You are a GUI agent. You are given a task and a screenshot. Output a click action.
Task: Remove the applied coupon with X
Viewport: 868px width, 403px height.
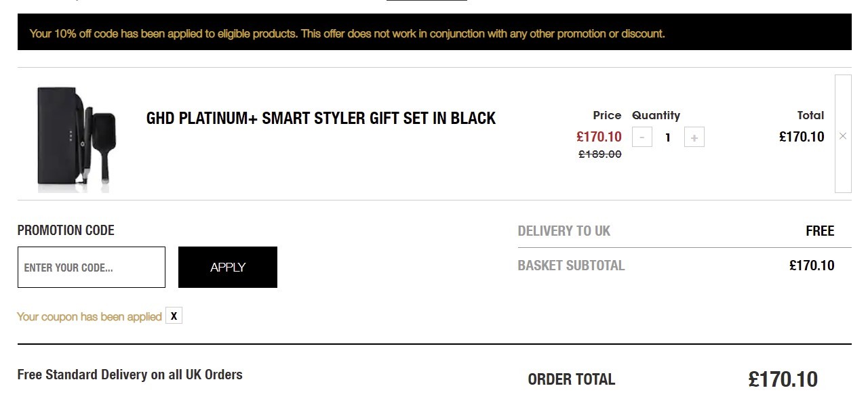[x=174, y=316]
